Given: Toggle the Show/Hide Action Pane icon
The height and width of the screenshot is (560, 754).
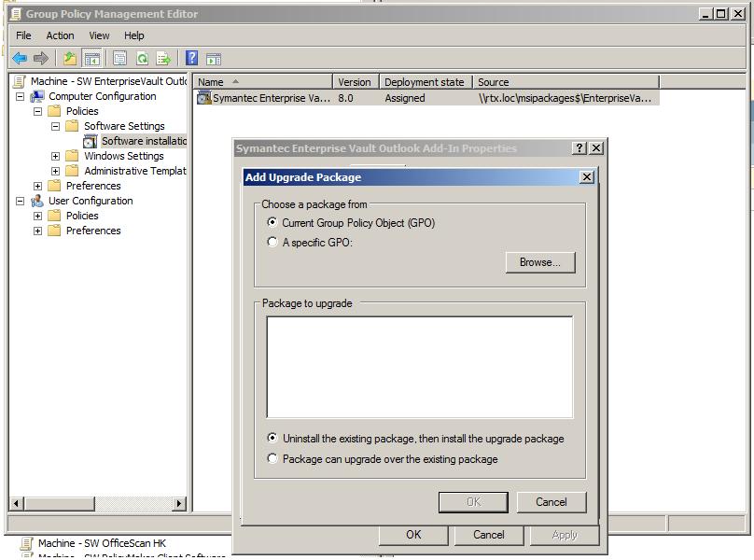Looking at the screenshot, I should (214, 59).
